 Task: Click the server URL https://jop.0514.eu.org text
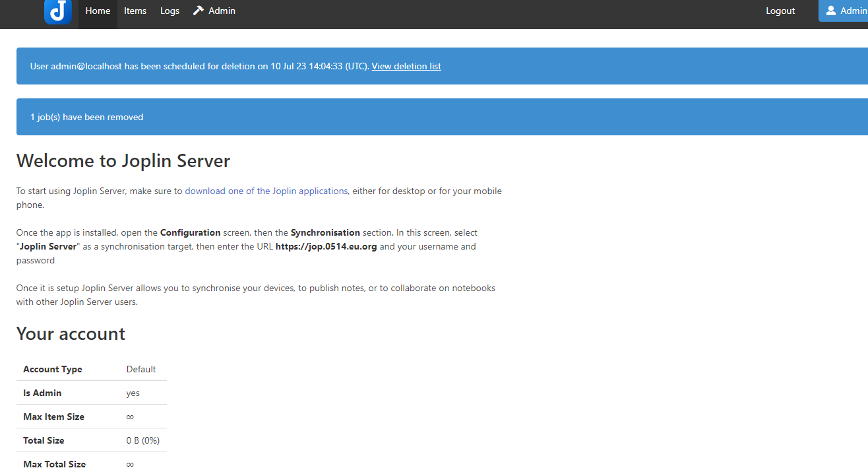326,246
